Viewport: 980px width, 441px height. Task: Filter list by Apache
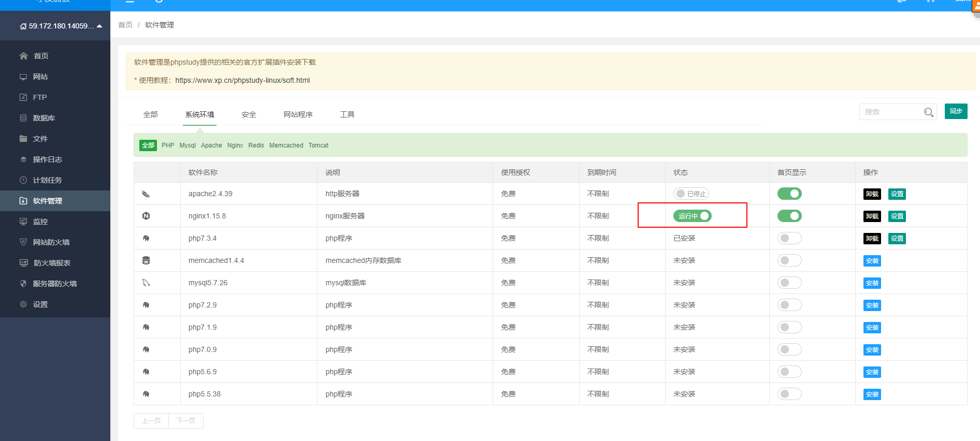[211, 145]
